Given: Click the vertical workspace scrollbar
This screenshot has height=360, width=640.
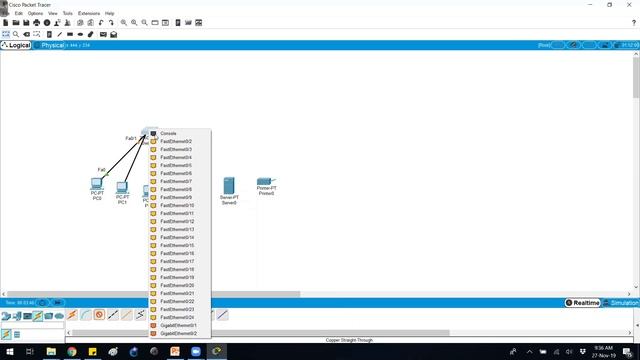Looking at the screenshot, I should coord(636,78).
